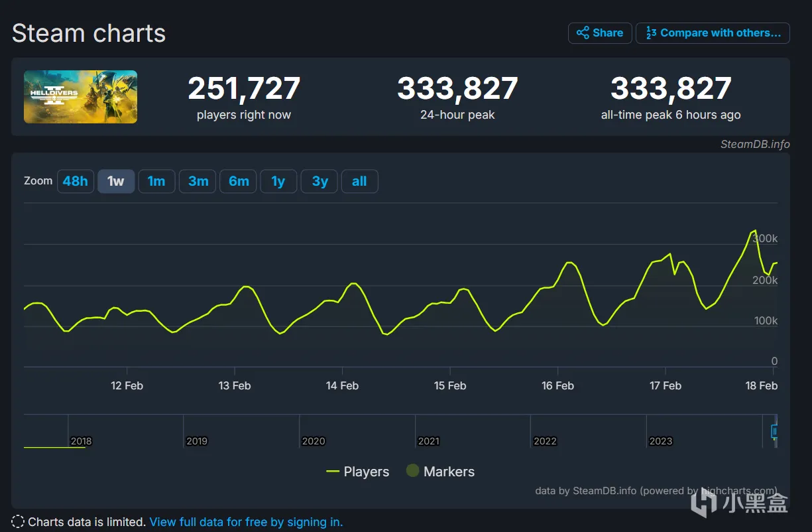Image resolution: width=812 pixels, height=532 pixels.
Task: Grab the navigator range handle
Action: (775, 431)
